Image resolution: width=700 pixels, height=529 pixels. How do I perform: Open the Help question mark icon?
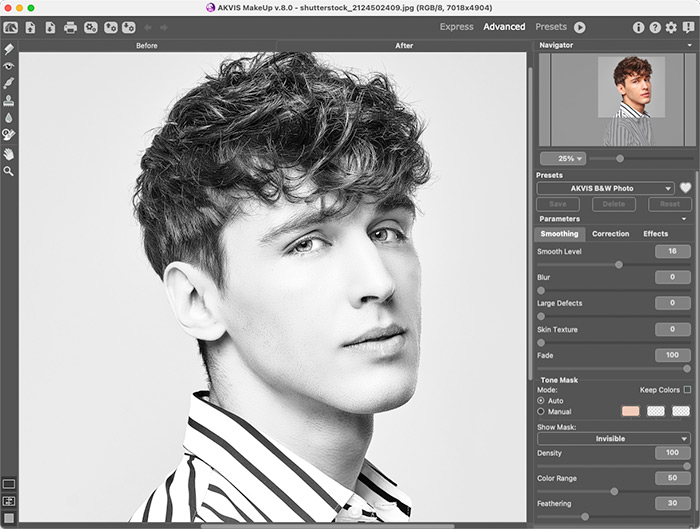pyautogui.click(x=655, y=27)
